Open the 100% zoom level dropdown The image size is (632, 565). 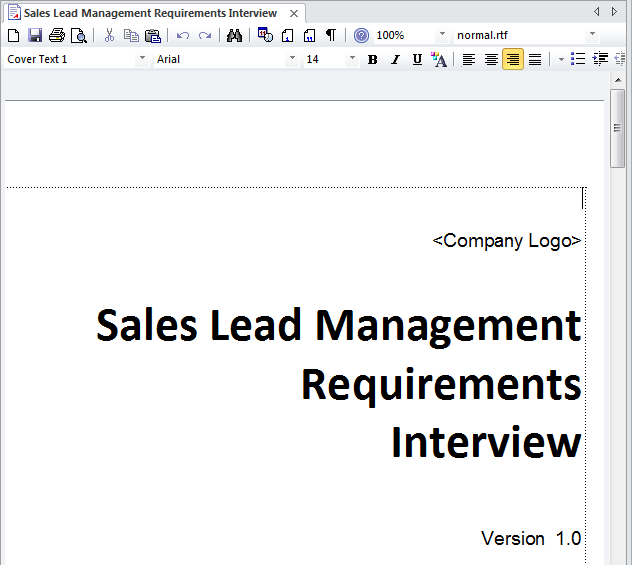pyautogui.click(x=442, y=36)
